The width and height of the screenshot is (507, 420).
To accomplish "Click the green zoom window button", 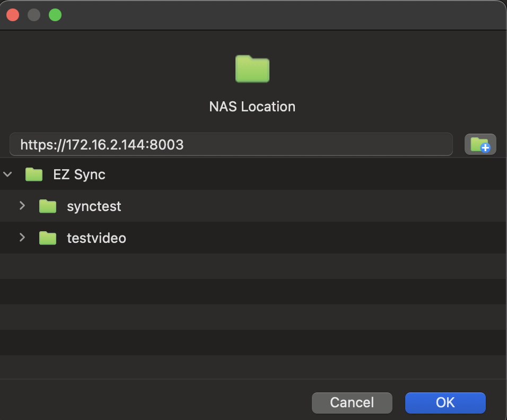I will click(x=55, y=15).
